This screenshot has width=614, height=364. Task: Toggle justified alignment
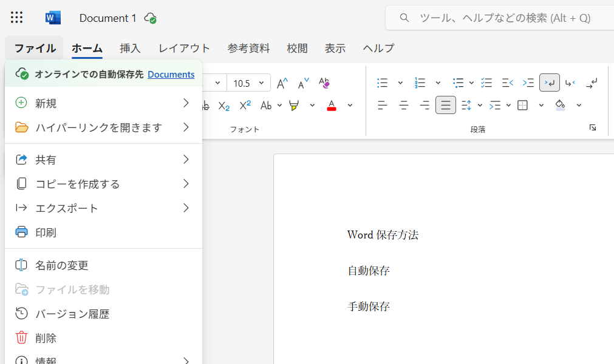pos(446,105)
